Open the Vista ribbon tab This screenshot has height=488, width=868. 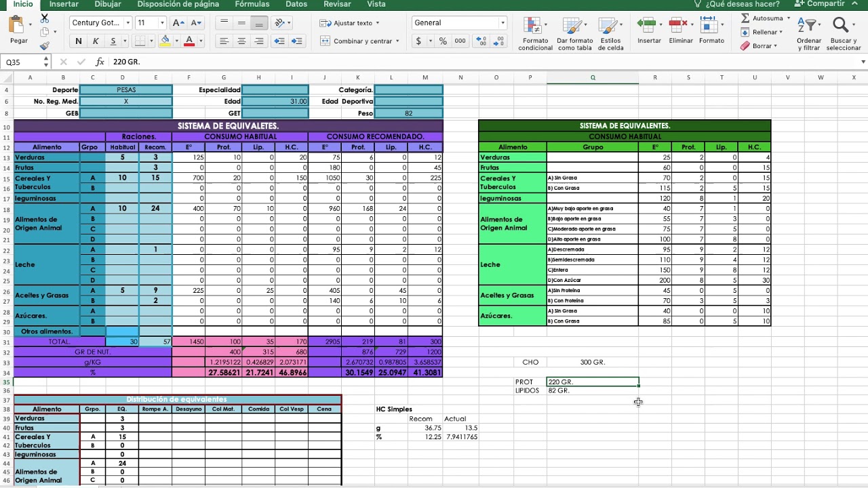376,4
